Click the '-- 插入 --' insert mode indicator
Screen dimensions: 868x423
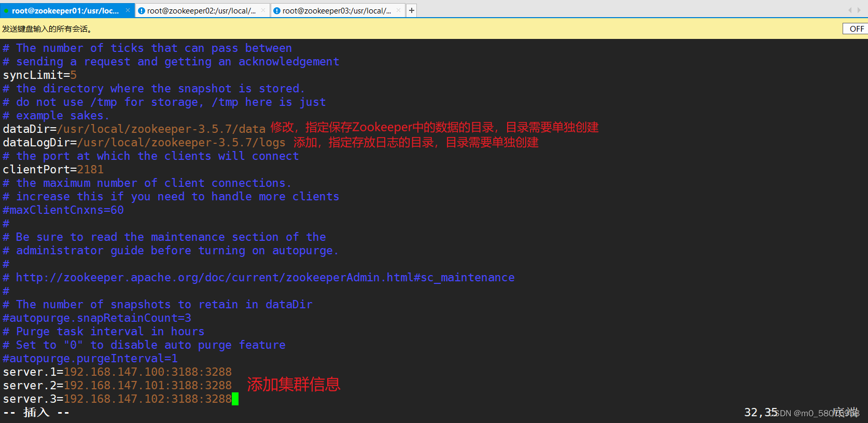36,413
